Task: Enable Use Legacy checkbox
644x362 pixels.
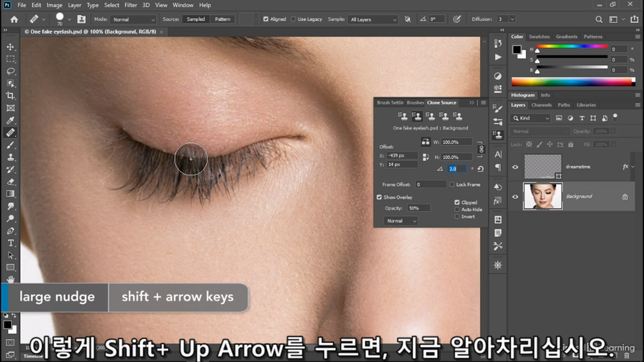Action: (293, 19)
